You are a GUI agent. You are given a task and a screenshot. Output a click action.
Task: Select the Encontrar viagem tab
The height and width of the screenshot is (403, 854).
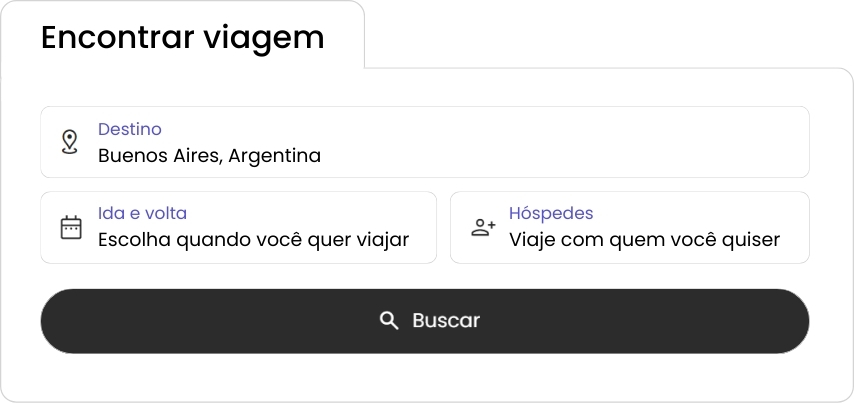183,37
